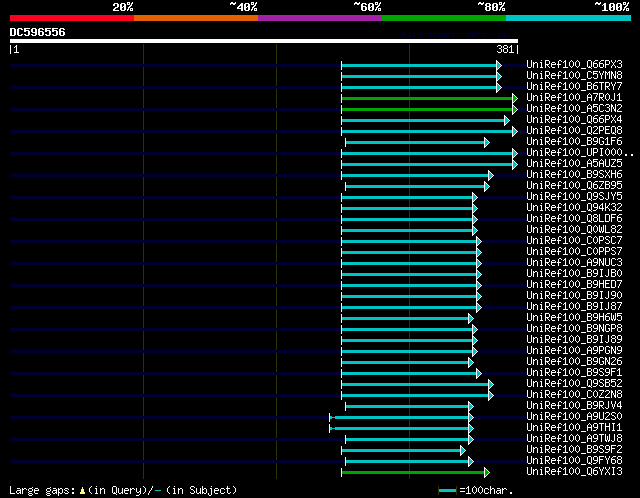Click the purple ~60% identity legend segment

320,18
